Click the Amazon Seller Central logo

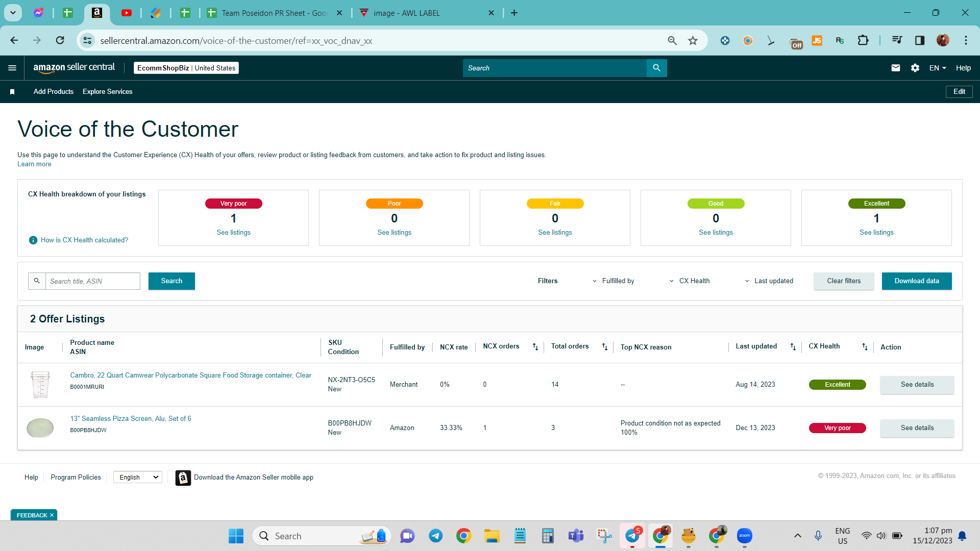pyautogui.click(x=74, y=68)
